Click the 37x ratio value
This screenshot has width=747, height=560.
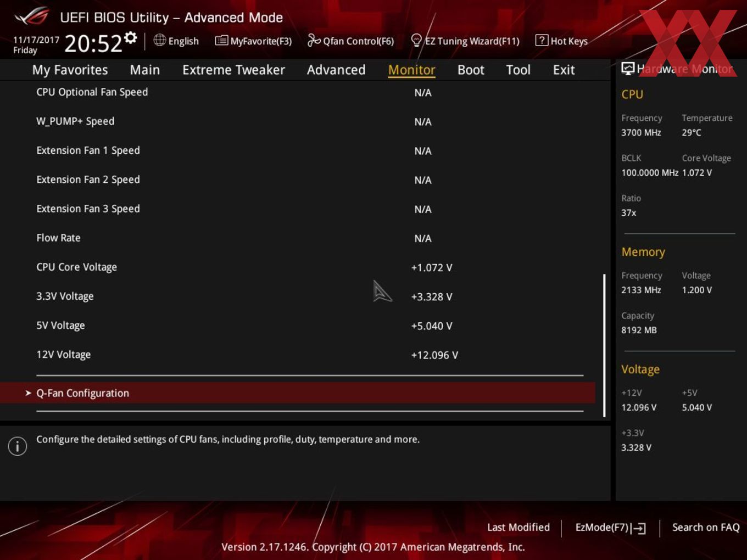628,212
